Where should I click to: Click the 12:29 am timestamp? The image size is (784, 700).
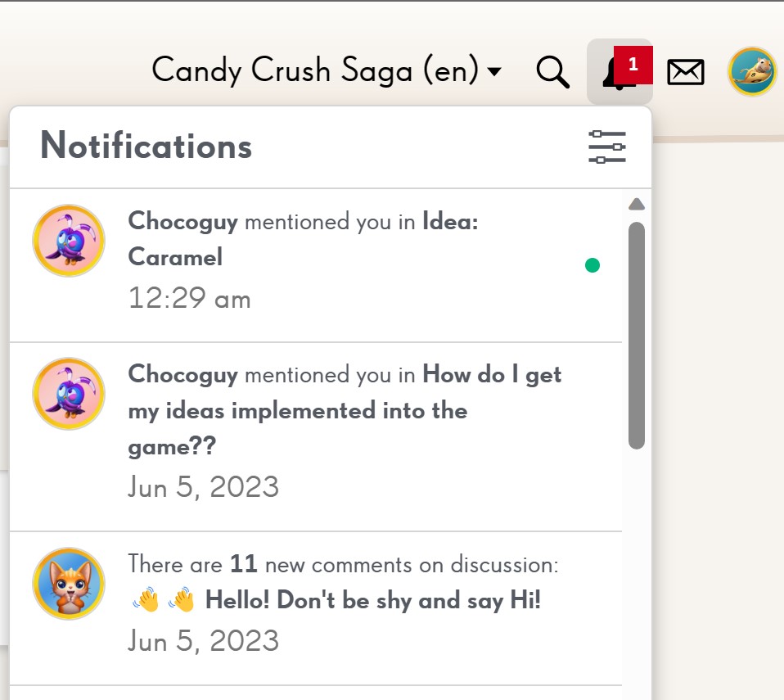click(190, 298)
